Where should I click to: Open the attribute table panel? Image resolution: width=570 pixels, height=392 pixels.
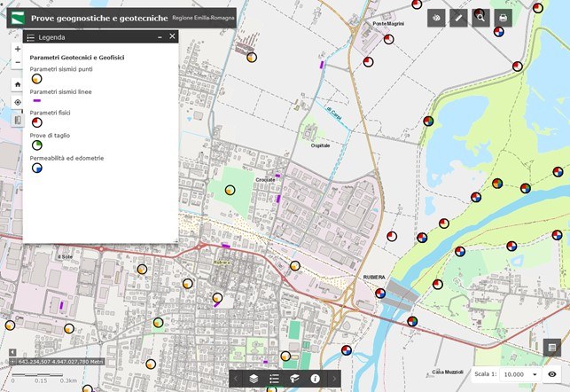(x=551, y=348)
